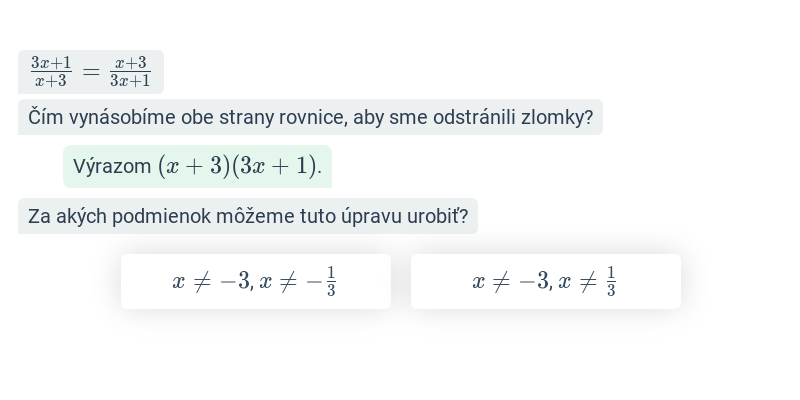The width and height of the screenshot is (800, 400).
Task: Click the word Výrazom
Action: click(112, 167)
